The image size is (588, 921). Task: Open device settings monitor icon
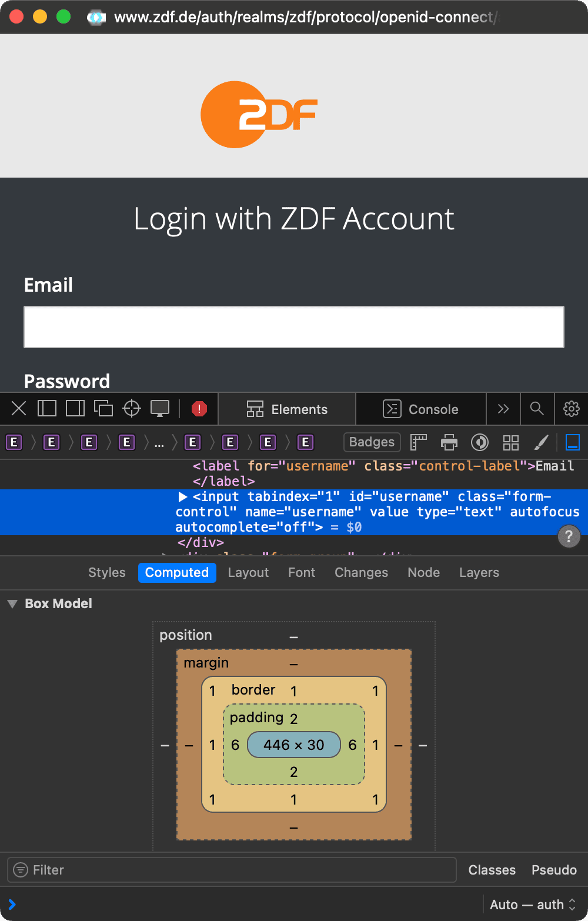[x=160, y=408]
